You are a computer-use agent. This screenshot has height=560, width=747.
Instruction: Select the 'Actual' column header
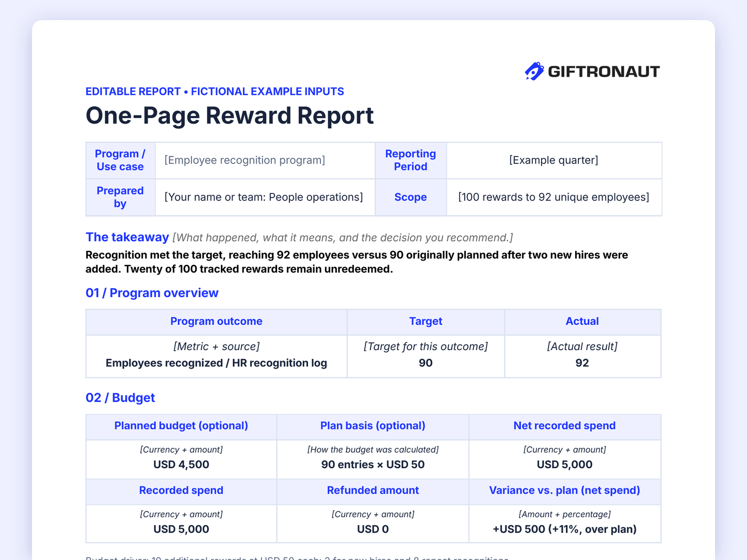pyautogui.click(x=582, y=321)
